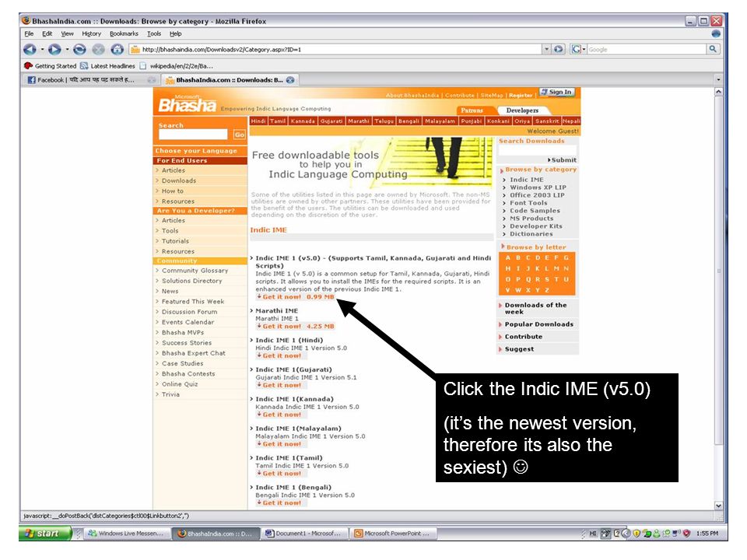Screen dimensions: 747x560
Task: Open the History menu
Action: pos(92,33)
